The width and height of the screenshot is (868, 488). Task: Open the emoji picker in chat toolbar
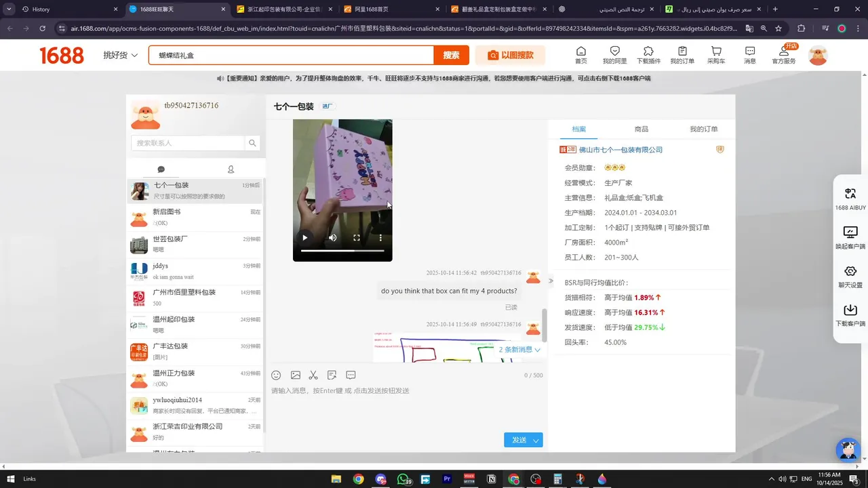[276, 375]
